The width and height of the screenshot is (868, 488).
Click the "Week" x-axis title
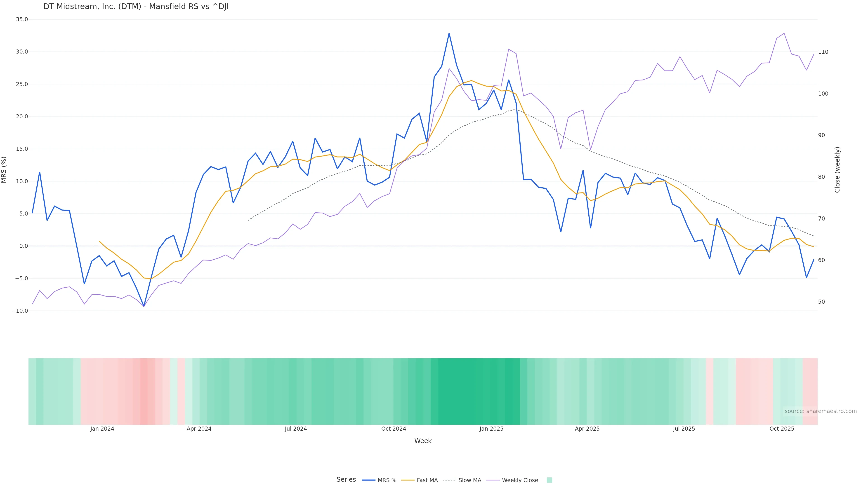click(423, 441)
